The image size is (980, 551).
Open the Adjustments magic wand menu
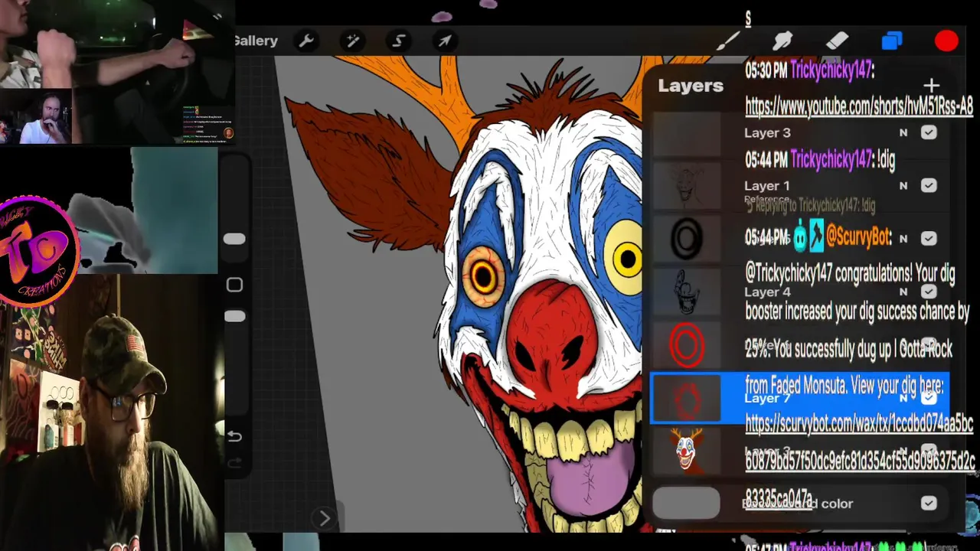click(353, 41)
